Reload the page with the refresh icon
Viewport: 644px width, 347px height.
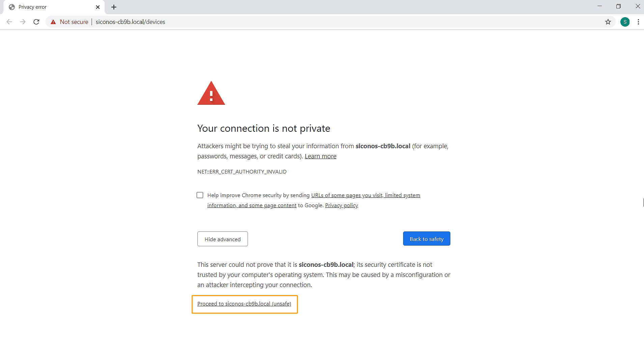pos(36,22)
